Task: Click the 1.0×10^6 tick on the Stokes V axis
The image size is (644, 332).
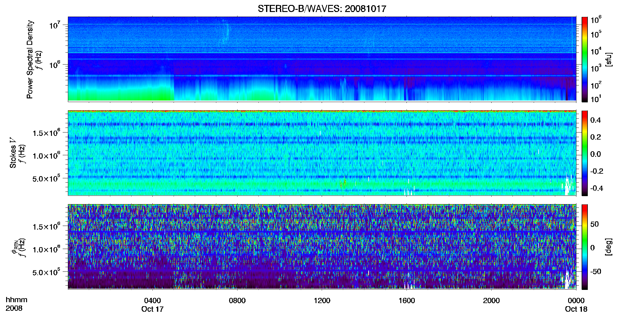Action: pos(46,156)
